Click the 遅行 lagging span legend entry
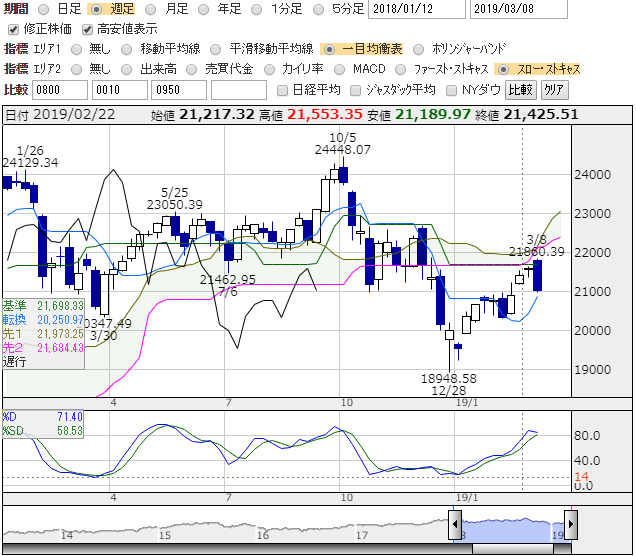Image resolution: width=636 pixels, height=556 pixels. pyautogui.click(x=15, y=361)
